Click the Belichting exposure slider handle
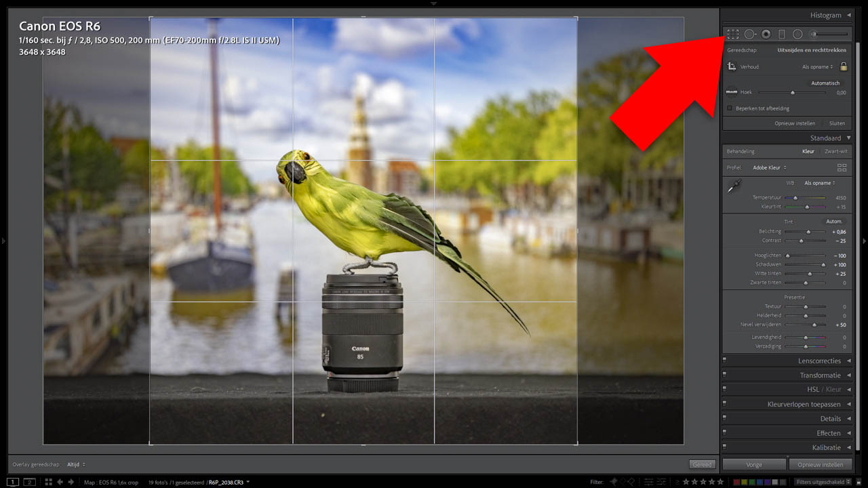 pyautogui.click(x=808, y=232)
